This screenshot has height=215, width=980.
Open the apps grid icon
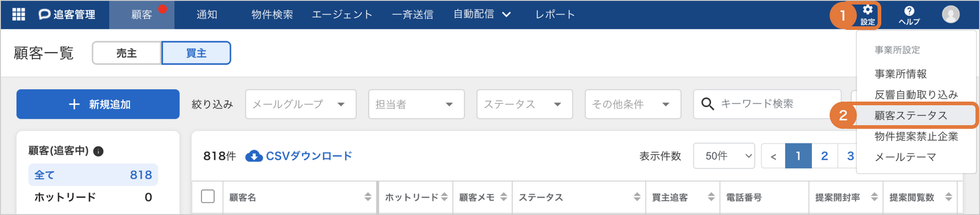pos(19,14)
